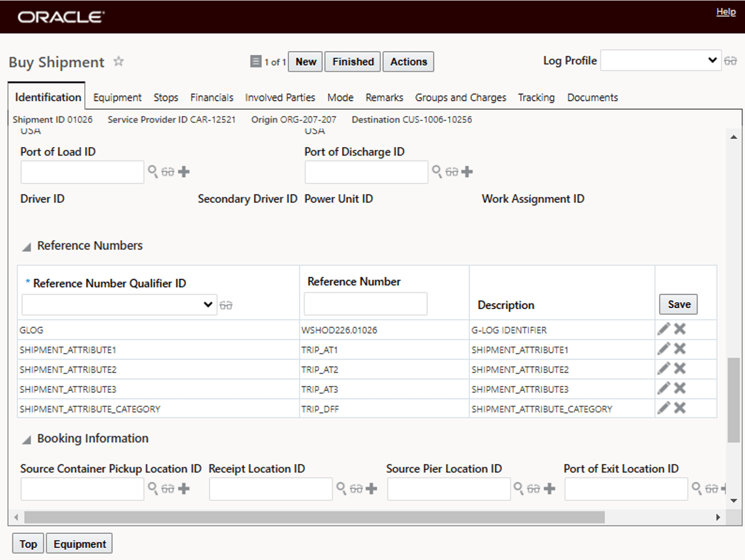Remove the SHIPMENT_ATTRIBUTE_CATEGORY row

coord(680,408)
